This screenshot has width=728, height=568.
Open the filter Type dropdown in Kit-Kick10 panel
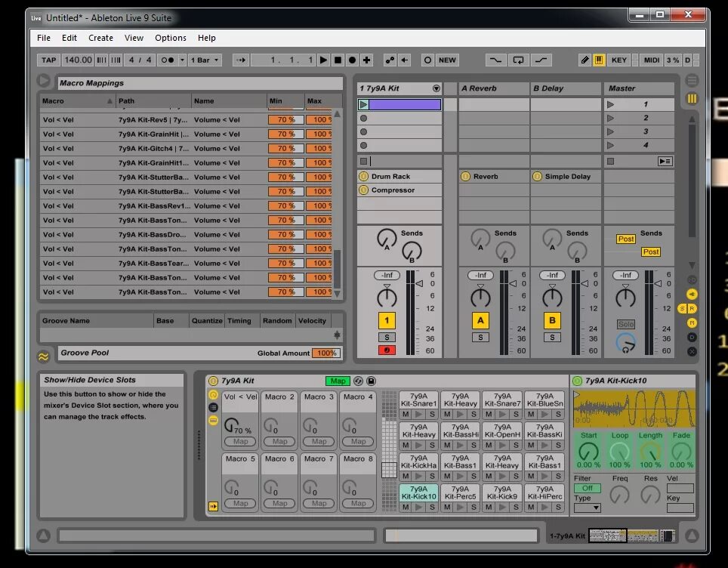(588, 508)
